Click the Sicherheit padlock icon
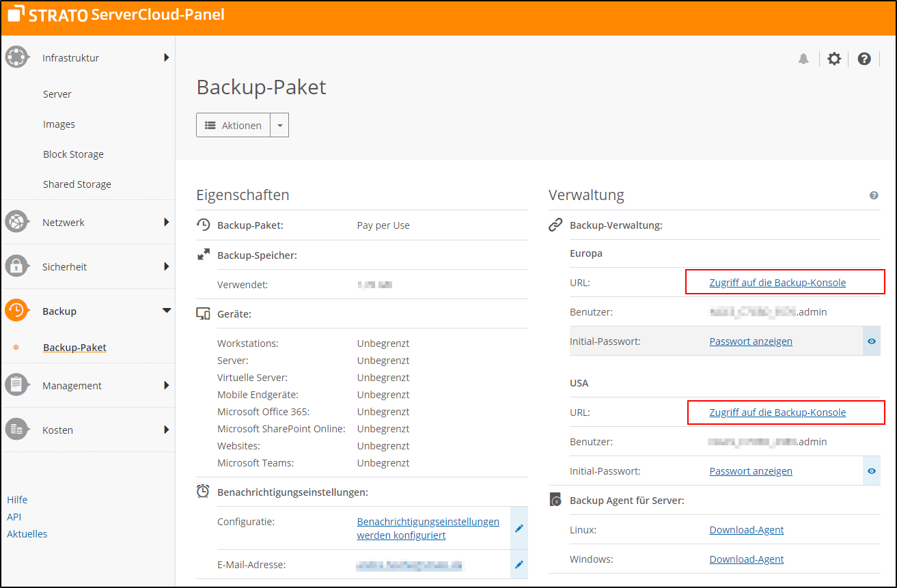 17,266
